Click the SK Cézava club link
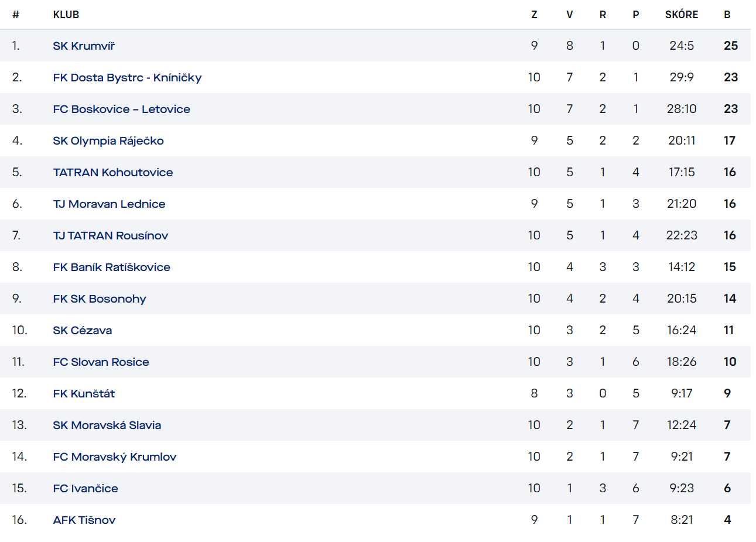Screen dimensions: 756x542 [x=83, y=330]
